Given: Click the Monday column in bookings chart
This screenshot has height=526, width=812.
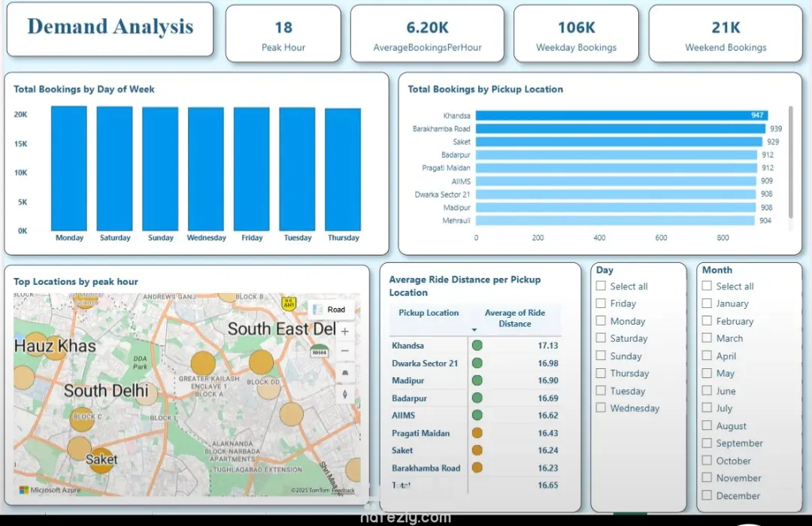Looking at the screenshot, I should tap(69, 168).
